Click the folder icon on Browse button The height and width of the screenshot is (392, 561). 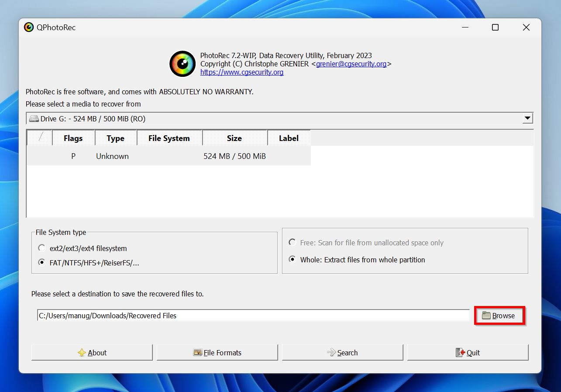click(486, 316)
